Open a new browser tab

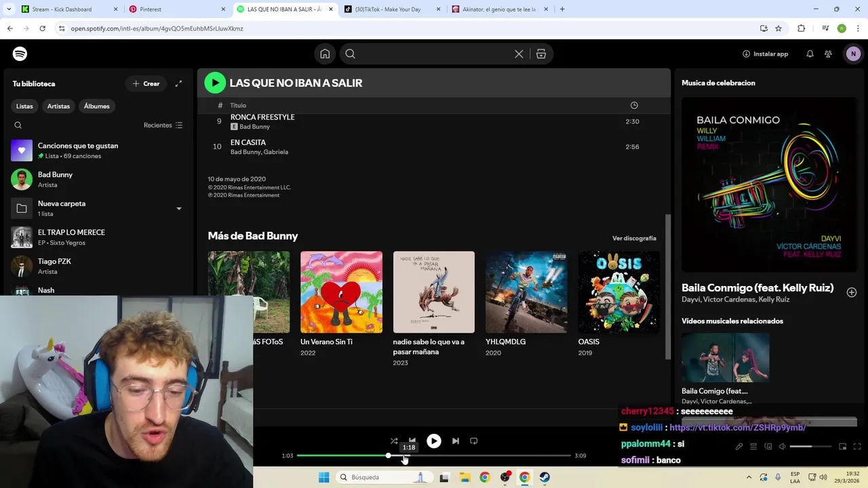pos(562,9)
